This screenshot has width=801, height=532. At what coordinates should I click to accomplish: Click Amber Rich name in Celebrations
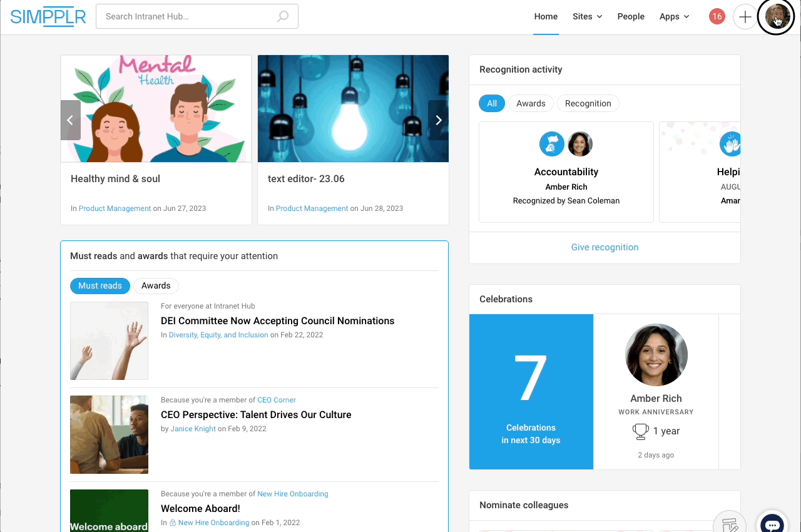click(656, 398)
